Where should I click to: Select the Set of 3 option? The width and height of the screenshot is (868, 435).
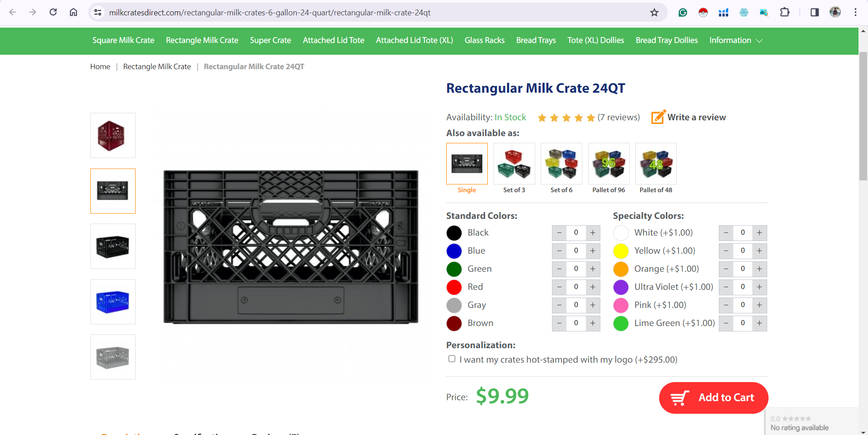pos(514,168)
